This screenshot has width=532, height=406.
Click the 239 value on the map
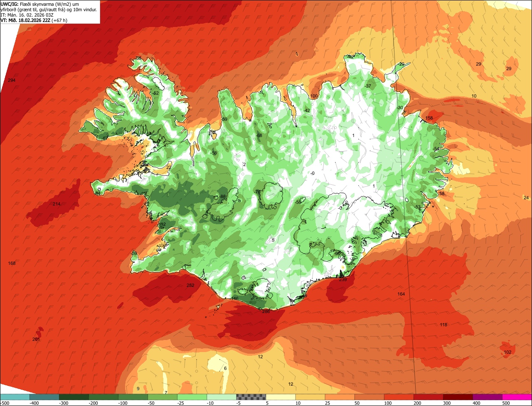coord(343,280)
